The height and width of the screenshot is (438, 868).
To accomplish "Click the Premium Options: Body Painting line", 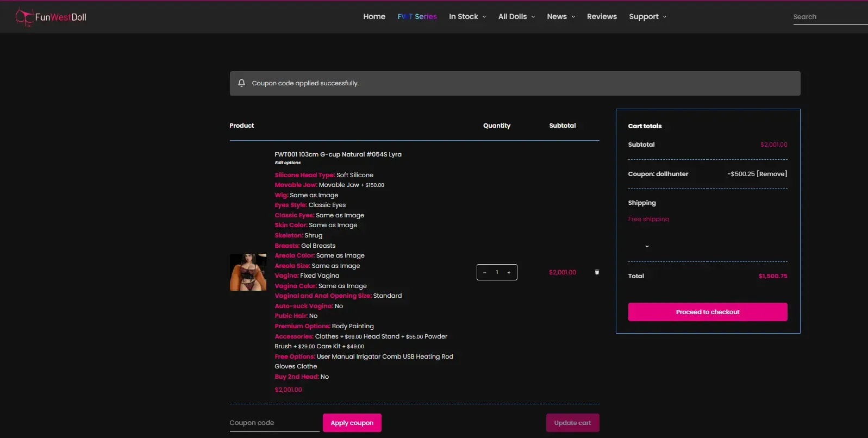I will click(324, 326).
